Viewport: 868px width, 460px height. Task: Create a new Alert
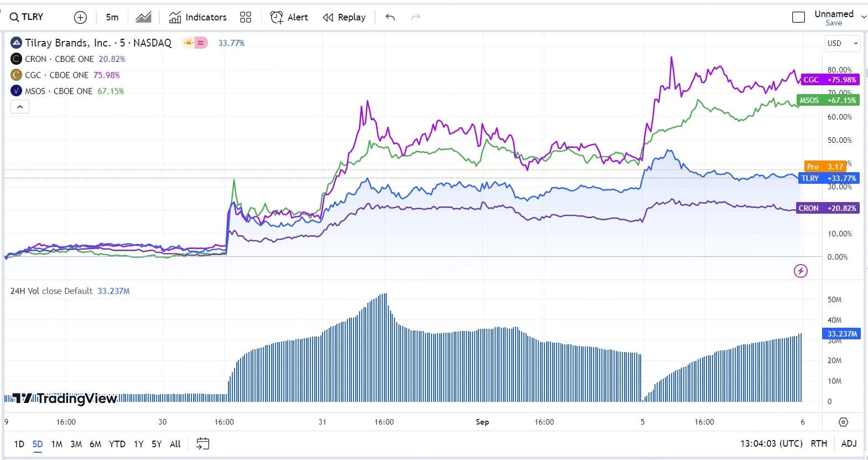coord(289,17)
